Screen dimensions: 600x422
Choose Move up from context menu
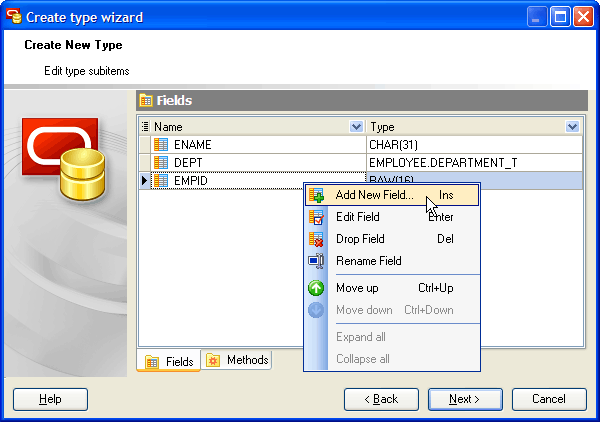coord(392,288)
